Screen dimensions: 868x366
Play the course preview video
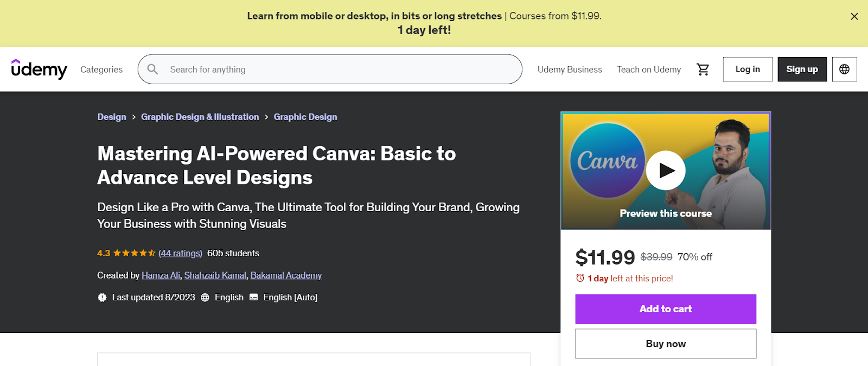click(666, 171)
